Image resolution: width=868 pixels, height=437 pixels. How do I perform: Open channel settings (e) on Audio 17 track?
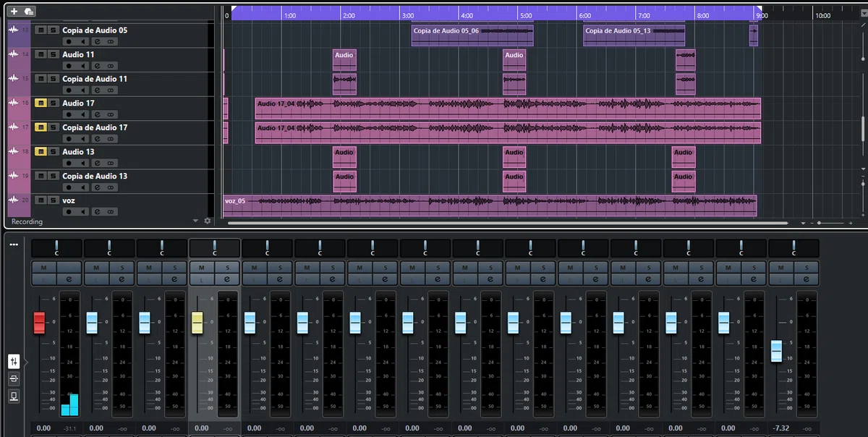pyautogui.click(x=97, y=115)
